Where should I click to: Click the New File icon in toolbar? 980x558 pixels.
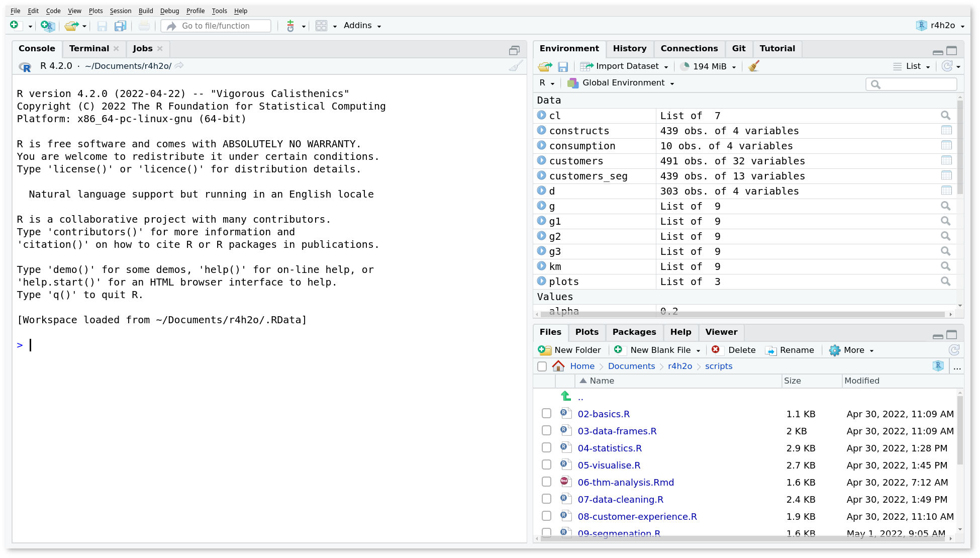(15, 25)
